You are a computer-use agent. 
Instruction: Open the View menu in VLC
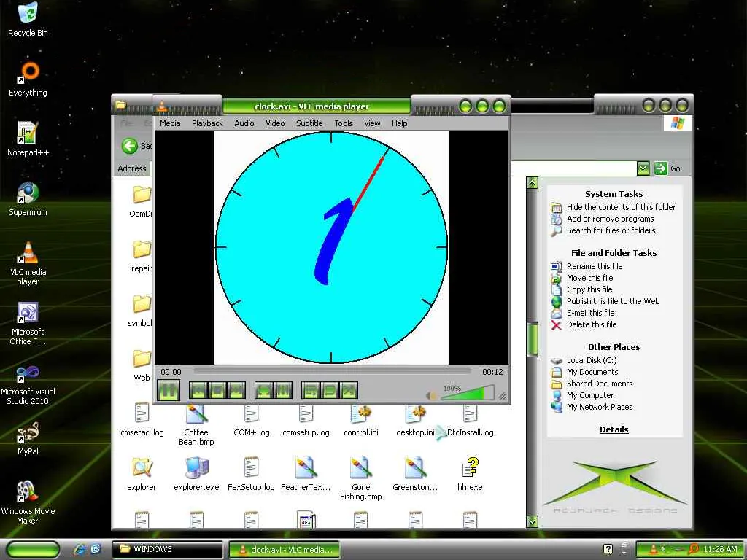(372, 123)
